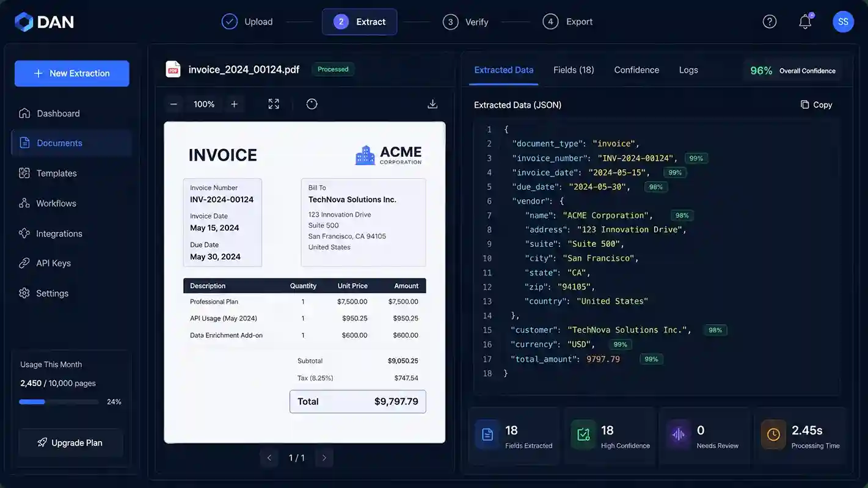Screen dimensions: 868x488
Task: Go to the Verify step
Action: point(465,22)
